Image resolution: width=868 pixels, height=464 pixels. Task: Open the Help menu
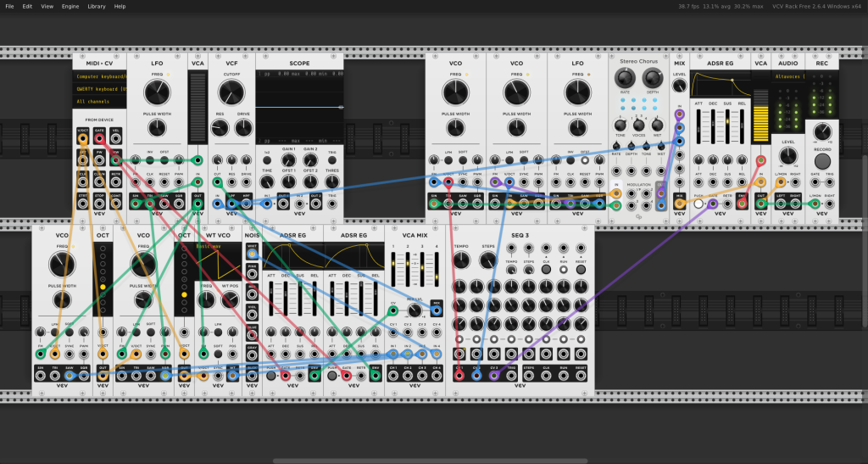coord(120,6)
